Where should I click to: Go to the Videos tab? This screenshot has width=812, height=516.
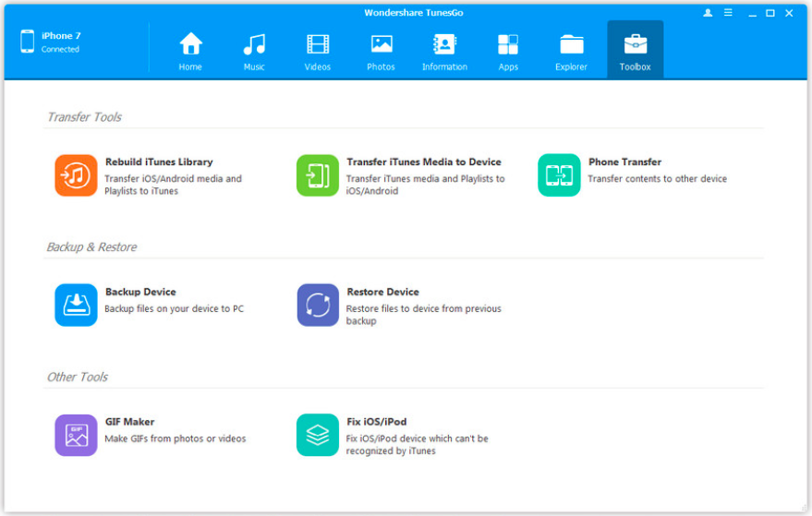click(x=318, y=52)
